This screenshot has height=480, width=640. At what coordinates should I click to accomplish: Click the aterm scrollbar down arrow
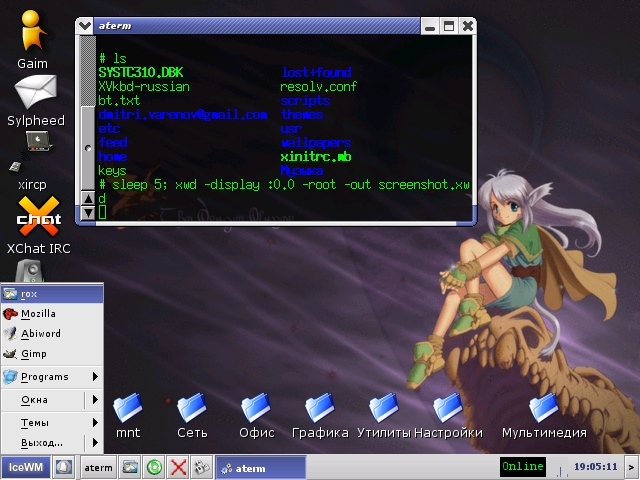[x=88, y=213]
